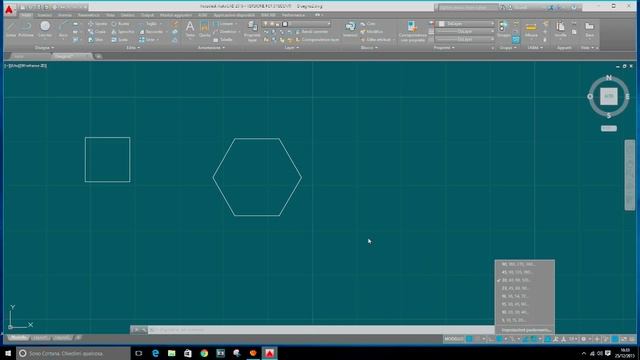The image size is (640, 360).
Task: Open the layer selection dropdown
Action: click(x=297, y=24)
